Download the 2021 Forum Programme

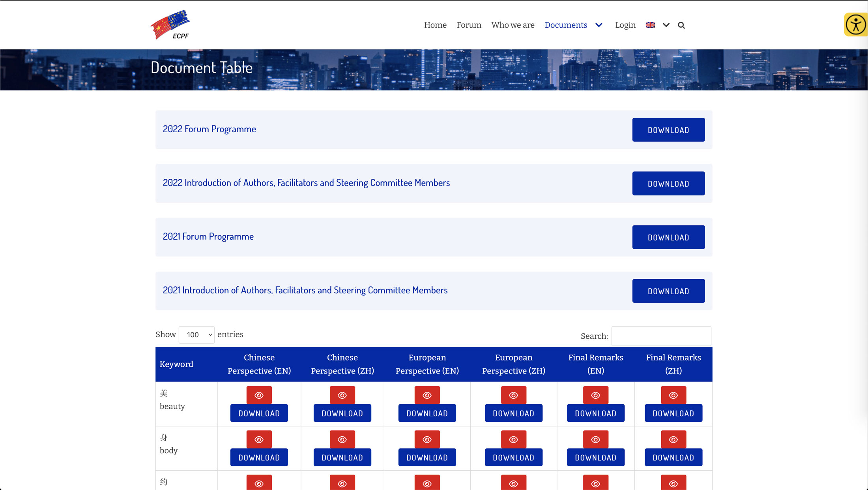(668, 237)
